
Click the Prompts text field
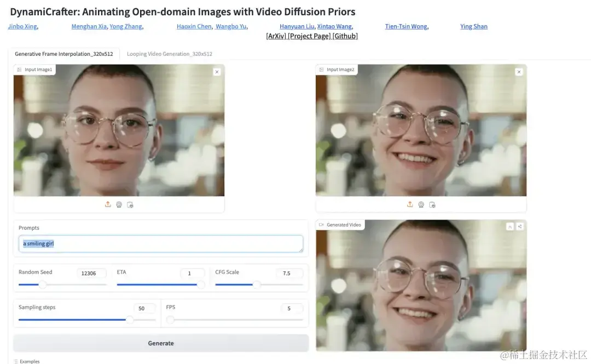(x=161, y=244)
